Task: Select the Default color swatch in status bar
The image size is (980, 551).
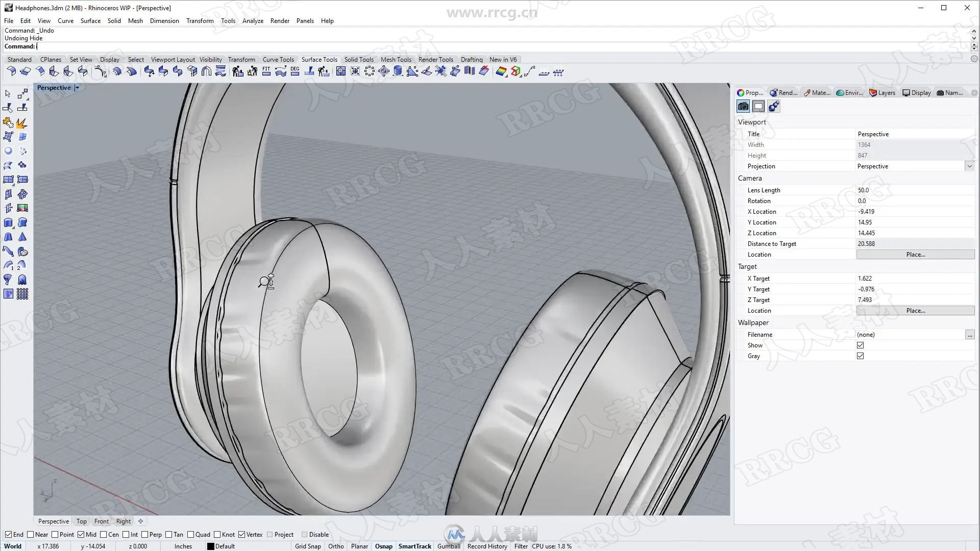Action: [x=212, y=545]
